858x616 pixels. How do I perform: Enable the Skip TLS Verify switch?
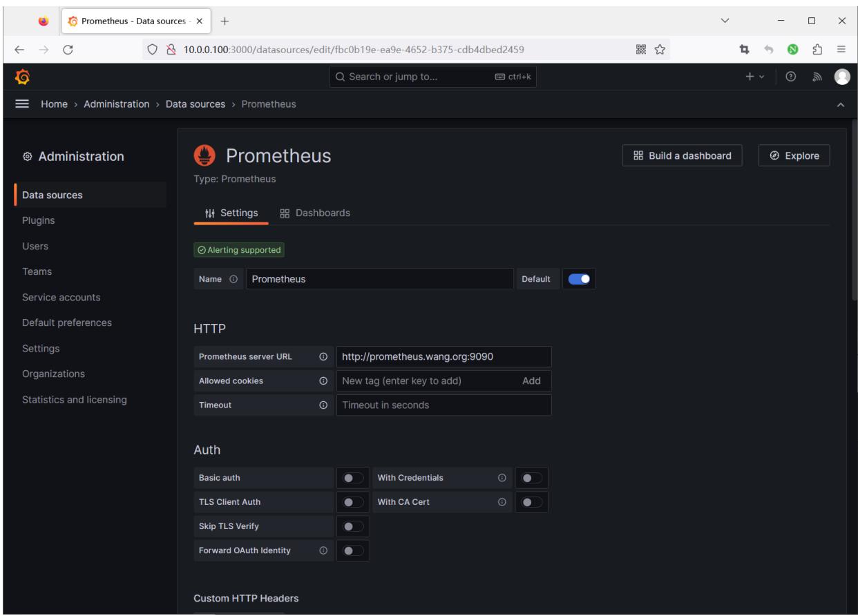352,526
